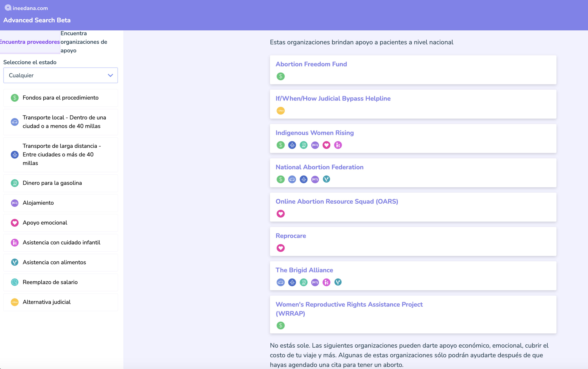
Task: Open the National Abortion Federation link
Action: [319, 167]
